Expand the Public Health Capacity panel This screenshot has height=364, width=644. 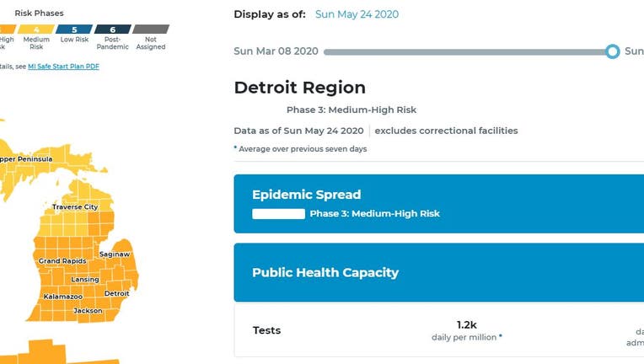(438, 272)
